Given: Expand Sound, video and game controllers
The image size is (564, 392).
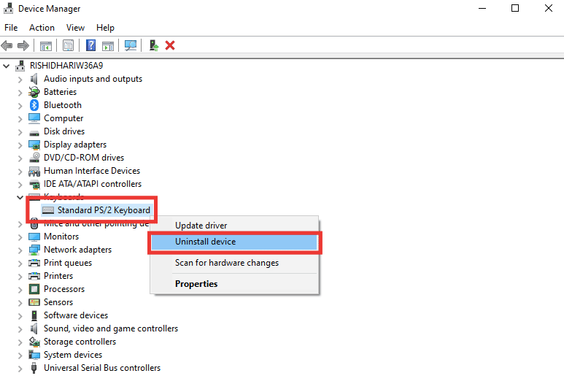Looking at the screenshot, I should tap(20, 329).
